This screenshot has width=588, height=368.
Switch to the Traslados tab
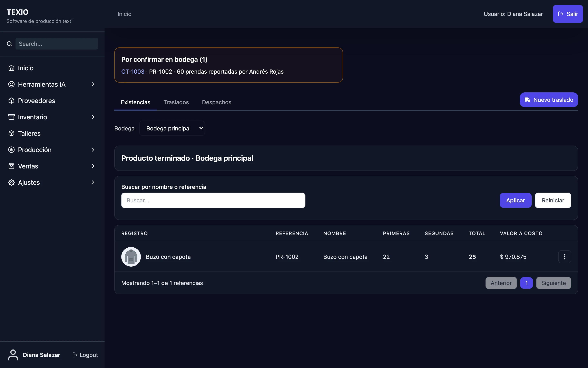pyautogui.click(x=176, y=102)
